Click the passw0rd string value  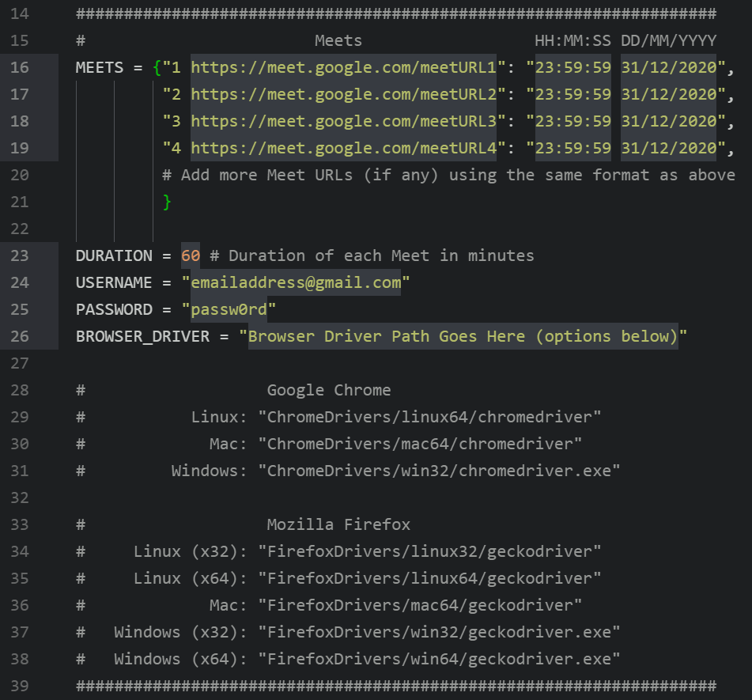pos(229,310)
